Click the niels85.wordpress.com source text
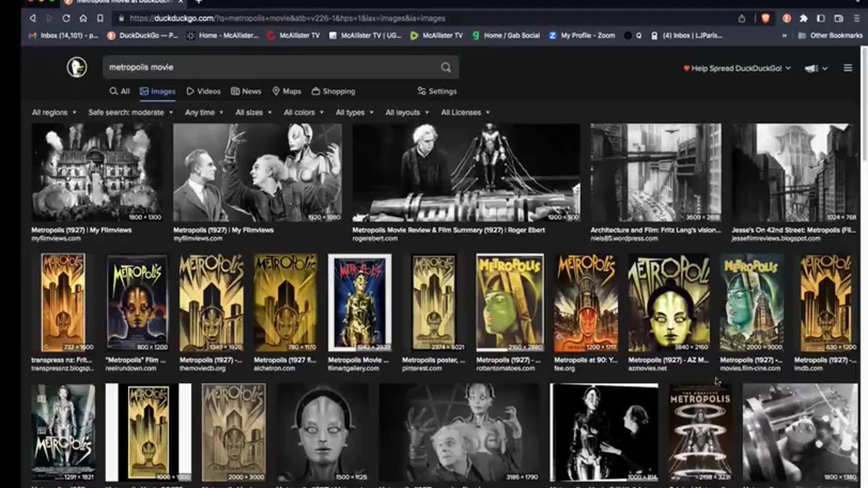The width and height of the screenshot is (868, 488). click(624, 239)
